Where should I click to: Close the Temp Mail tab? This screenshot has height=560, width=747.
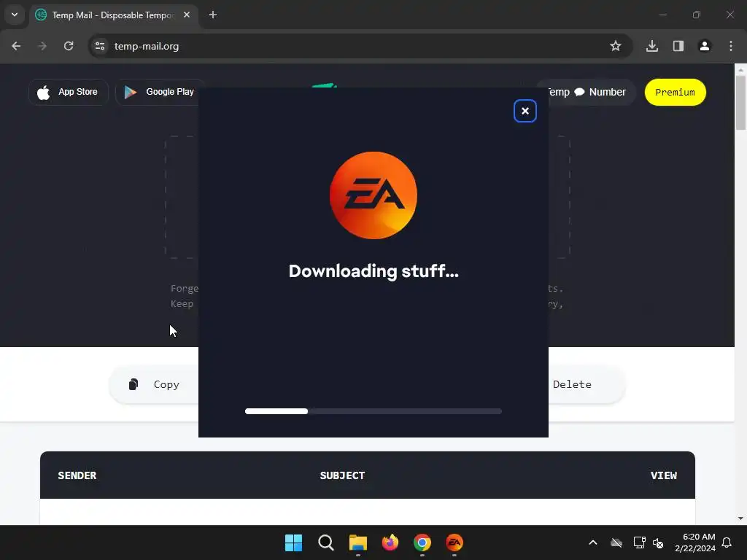pyautogui.click(x=187, y=15)
